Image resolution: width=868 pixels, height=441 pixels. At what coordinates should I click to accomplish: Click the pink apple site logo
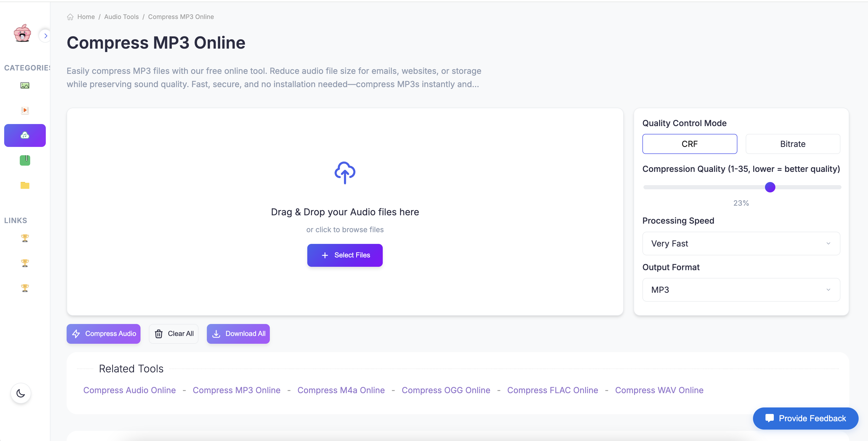point(22,33)
